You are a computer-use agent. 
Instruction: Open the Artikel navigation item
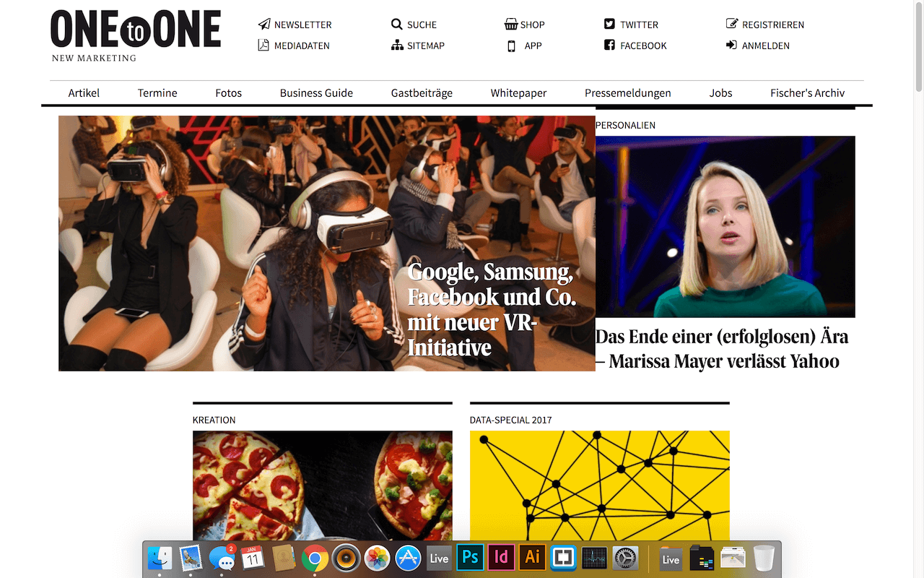[84, 92]
